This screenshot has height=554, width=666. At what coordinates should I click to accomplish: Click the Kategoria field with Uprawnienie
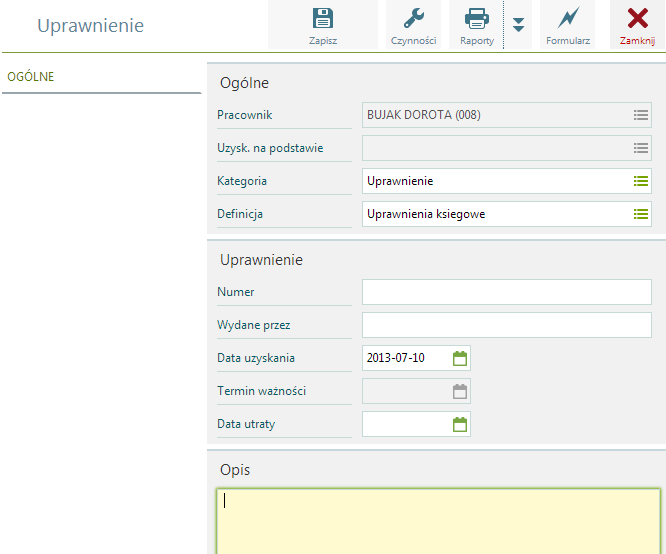tap(507, 181)
